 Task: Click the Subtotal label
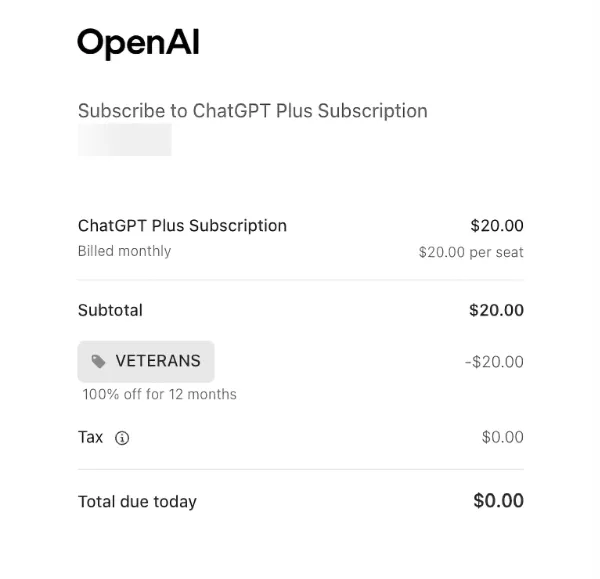point(110,310)
